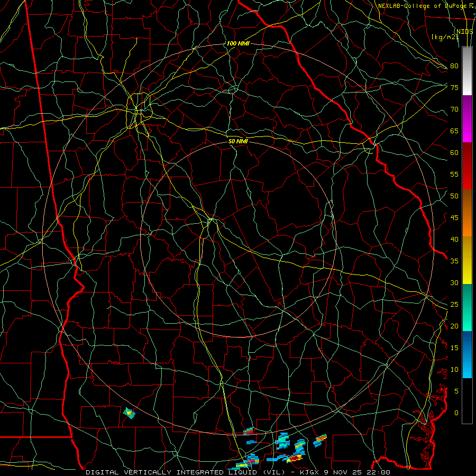Click the 30 value on the VIL scale

[x=454, y=282]
